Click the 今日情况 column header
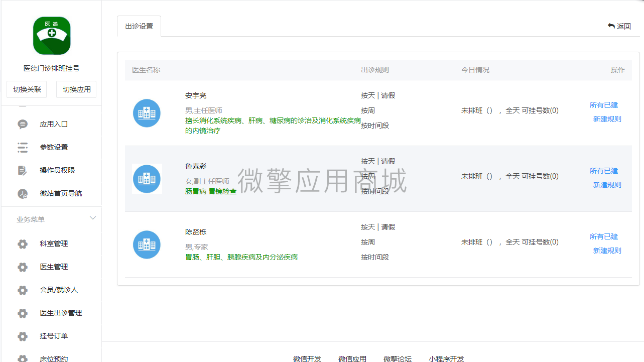The image size is (644, 362). [475, 70]
